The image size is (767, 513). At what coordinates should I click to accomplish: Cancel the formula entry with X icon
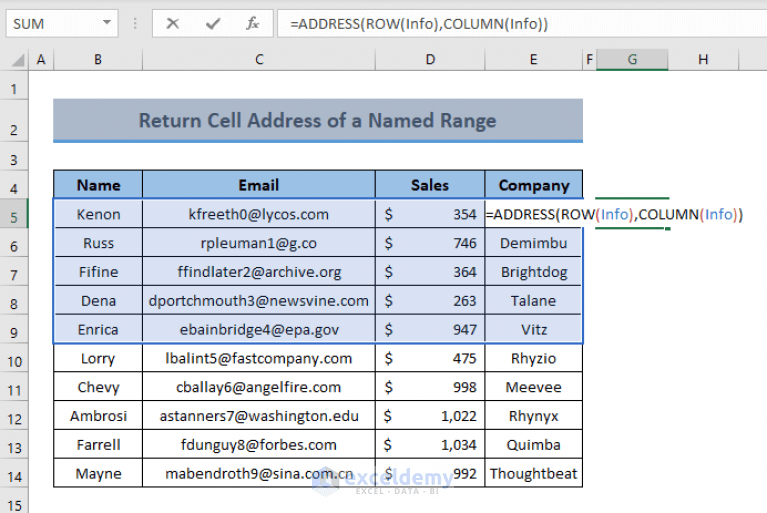click(x=173, y=23)
